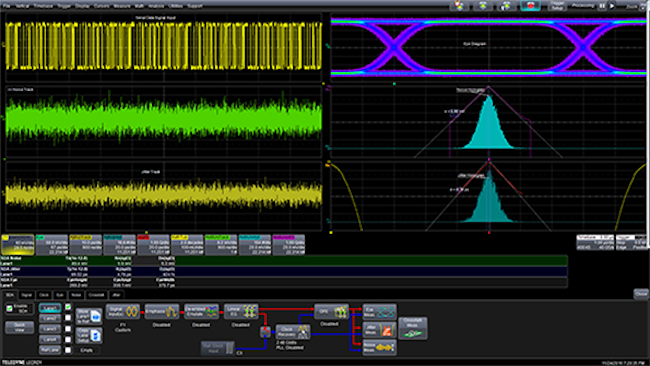Open the Trigger descriptor box

(631, 242)
